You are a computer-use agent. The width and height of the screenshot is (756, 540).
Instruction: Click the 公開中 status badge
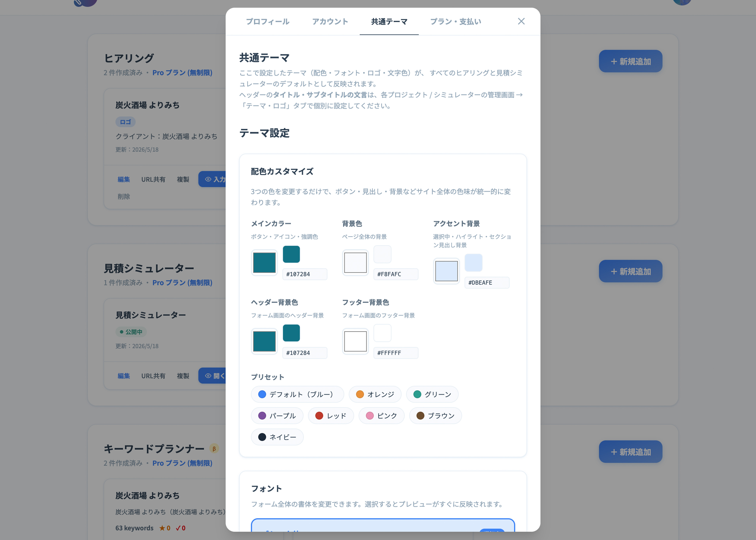(x=131, y=332)
